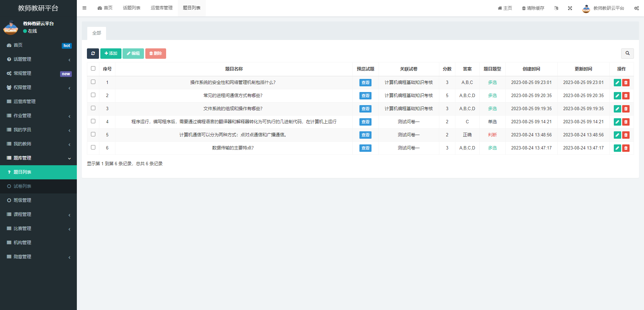This screenshot has width=644, height=310.
Task: Open the table search magnifier icon
Action: (627, 53)
